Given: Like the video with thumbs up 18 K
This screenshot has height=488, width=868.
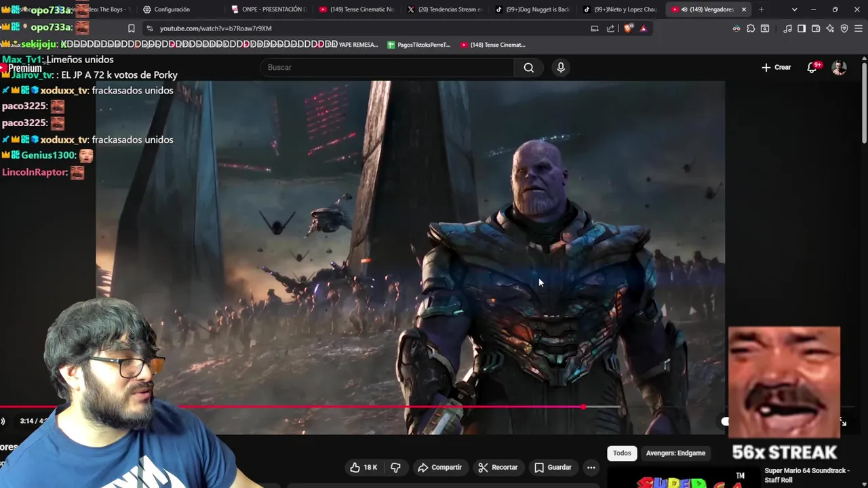Looking at the screenshot, I should click(x=363, y=467).
